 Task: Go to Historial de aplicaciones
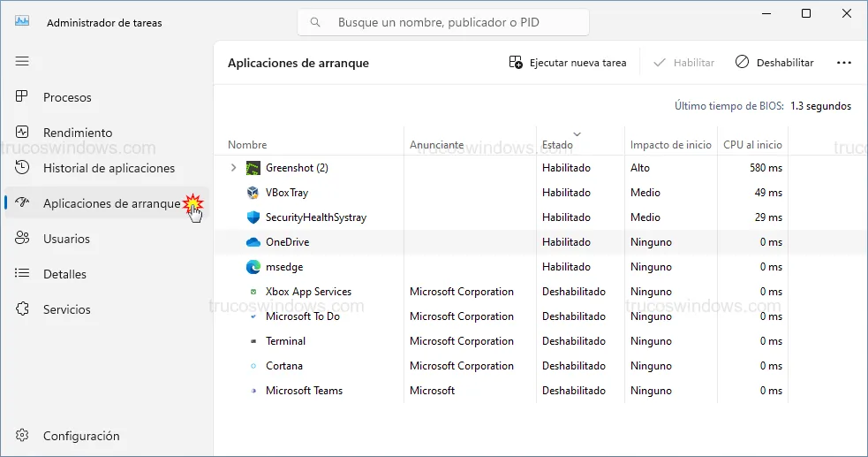[x=109, y=168]
